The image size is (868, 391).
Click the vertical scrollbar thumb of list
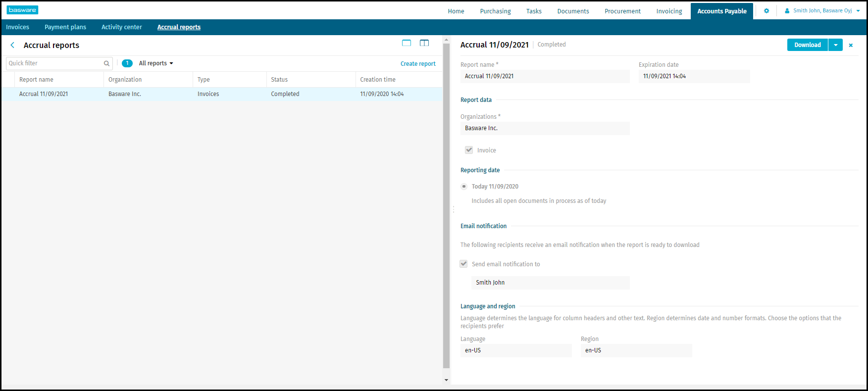[446, 206]
